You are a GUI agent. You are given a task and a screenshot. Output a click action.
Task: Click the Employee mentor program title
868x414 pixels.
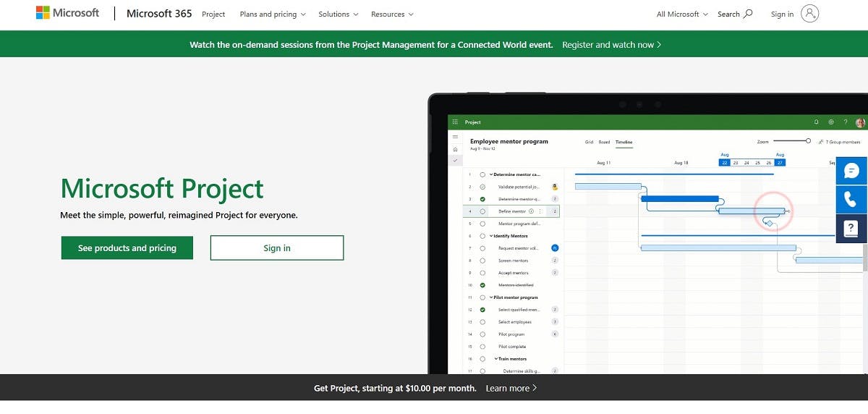pyautogui.click(x=509, y=141)
